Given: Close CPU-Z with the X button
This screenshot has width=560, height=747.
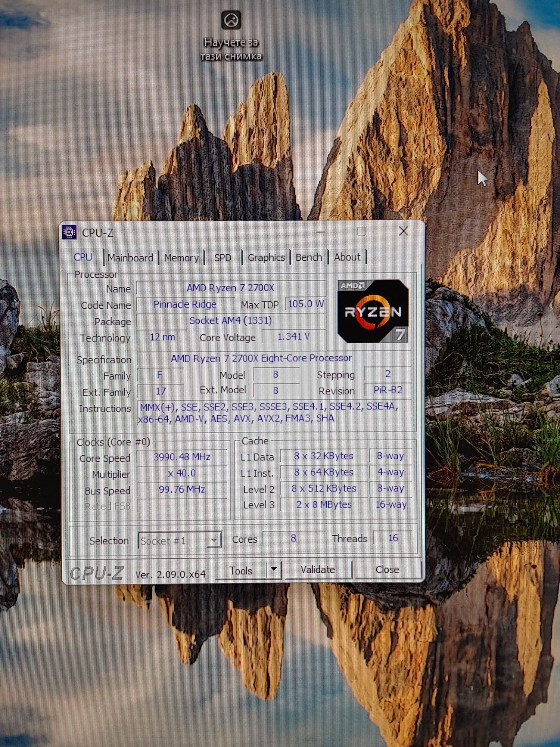Looking at the screenshot, I should point(403,231).
